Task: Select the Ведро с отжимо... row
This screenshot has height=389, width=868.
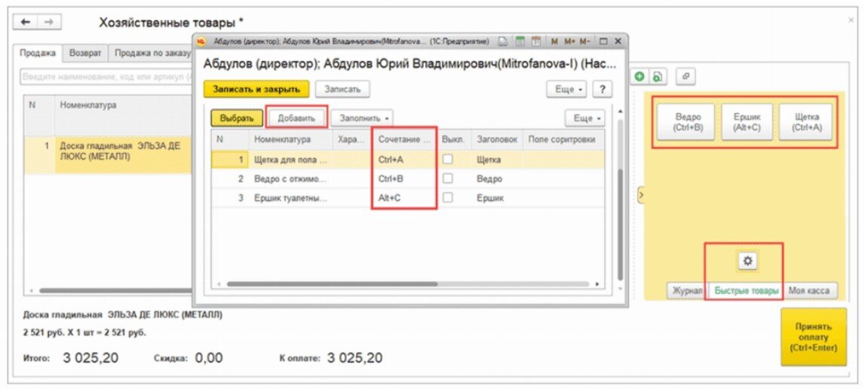Action: [408, 179]
